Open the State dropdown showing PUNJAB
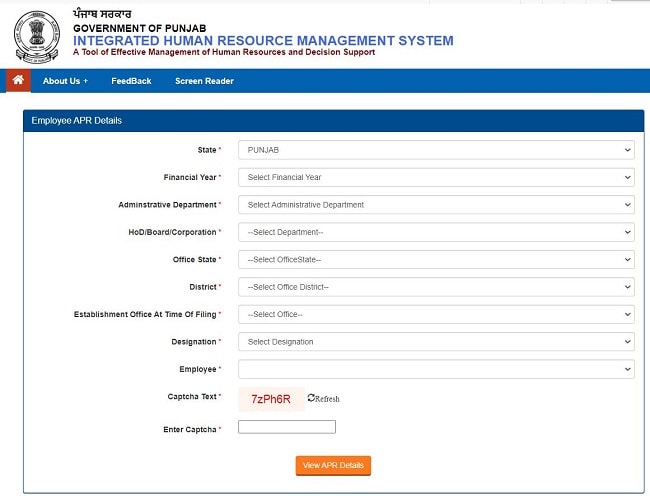Screen dimensions: 650x496 pos(436,150)
